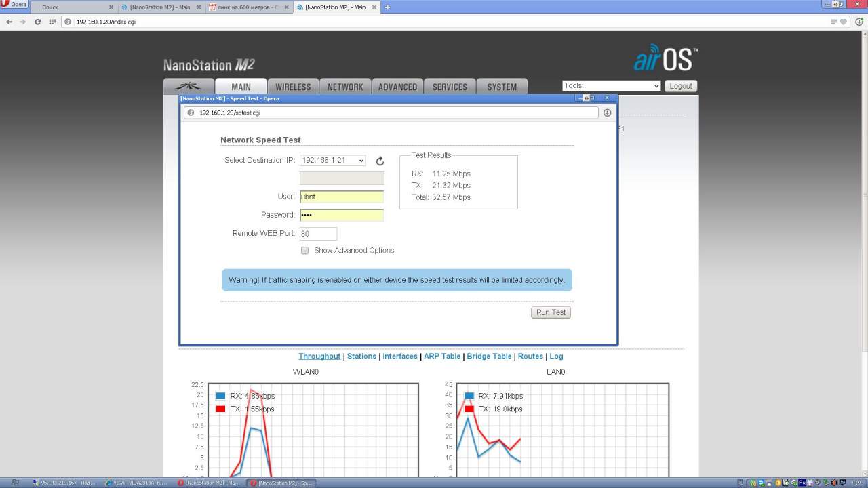Open the Routes monitor link

click(x=530, y=357)
